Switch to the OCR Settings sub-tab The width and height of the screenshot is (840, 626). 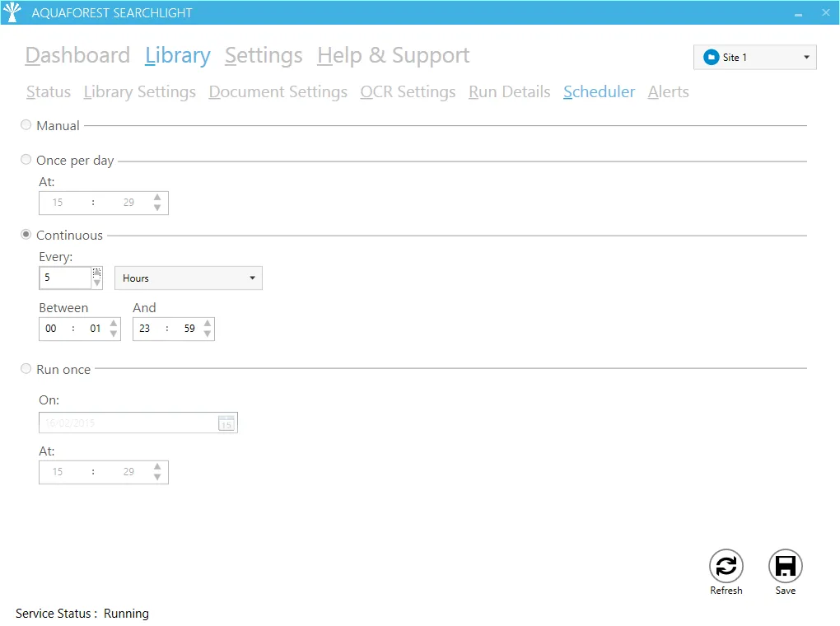click(x=408, y=91)
